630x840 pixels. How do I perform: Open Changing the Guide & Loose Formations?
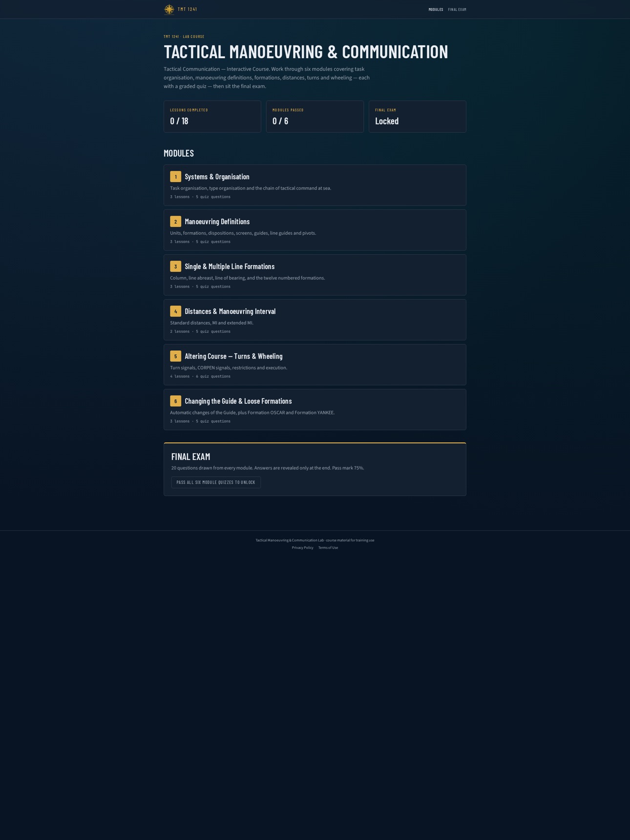tap(315, 410)
